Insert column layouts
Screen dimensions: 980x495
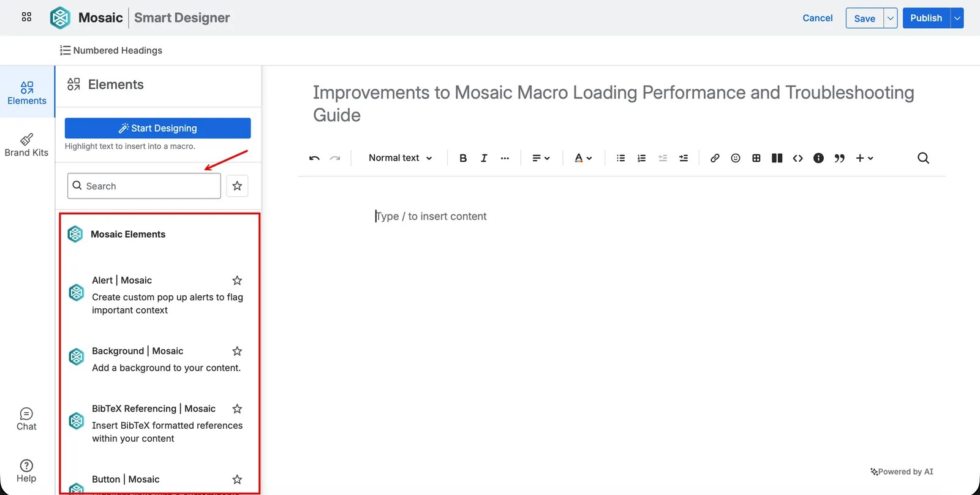pos(777,158)
